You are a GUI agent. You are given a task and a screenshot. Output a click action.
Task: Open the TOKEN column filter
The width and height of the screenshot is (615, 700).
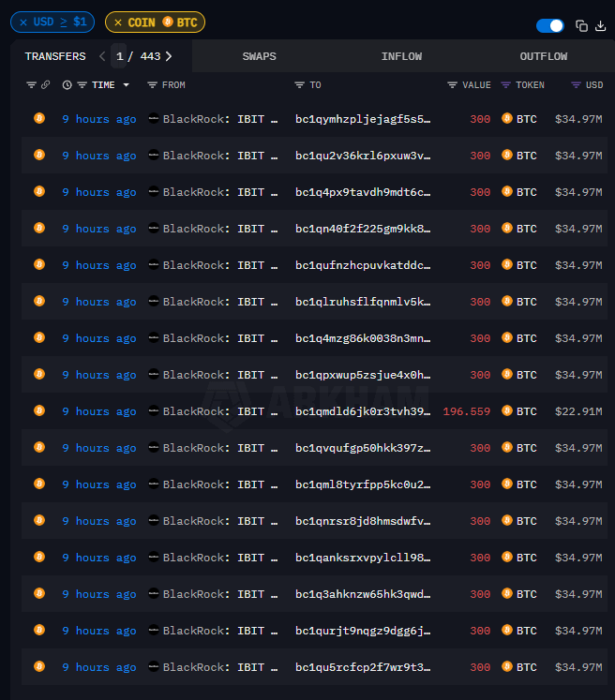click(505, 85)
